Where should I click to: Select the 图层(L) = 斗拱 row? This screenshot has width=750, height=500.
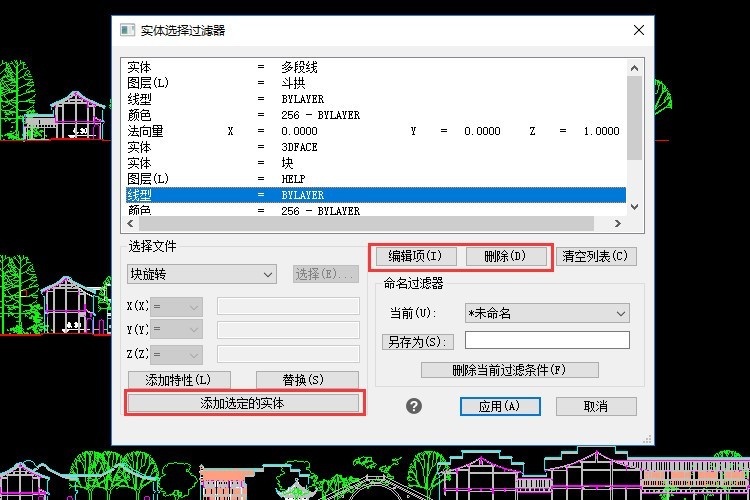(x=375, y=83)
